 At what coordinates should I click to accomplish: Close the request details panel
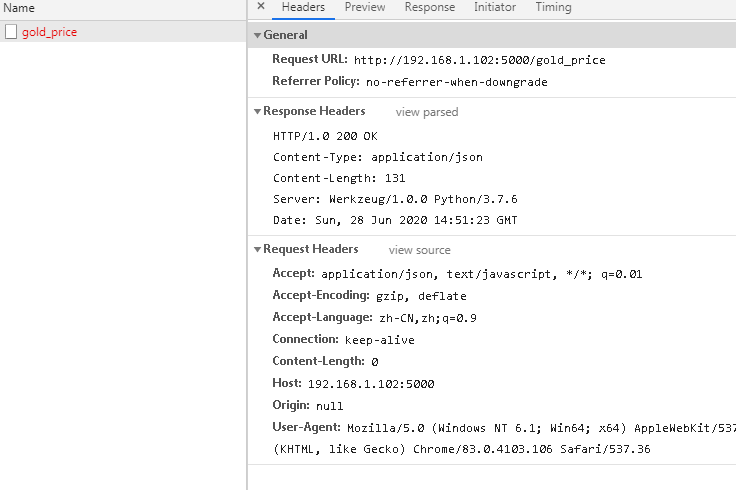point(261,7)
